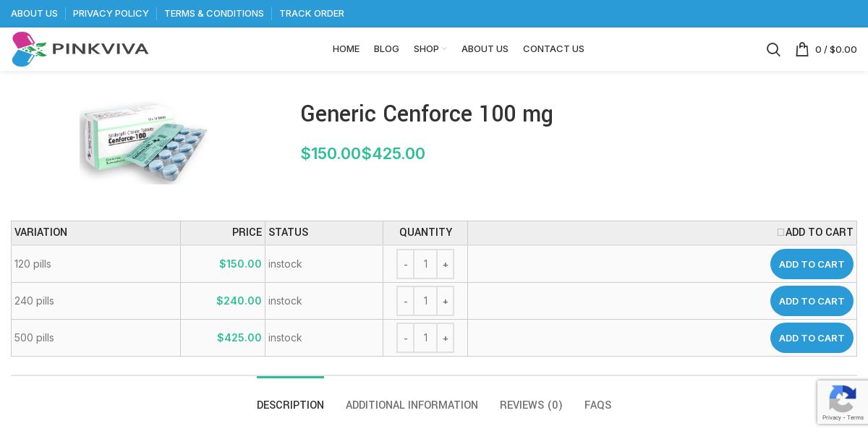Screen dimensions: 868x434
Task: Click the Pinkviva logo
Action: (80, 49)
